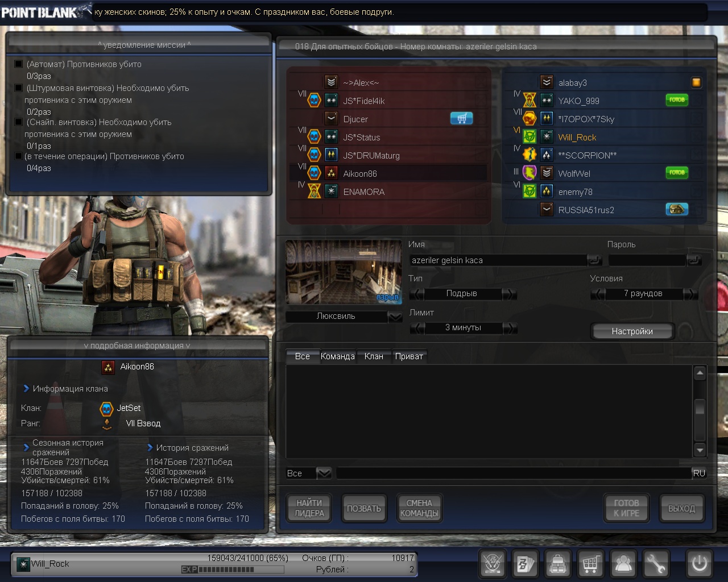
Task: Click the ВЫХОД button
Action: (681, 508)
